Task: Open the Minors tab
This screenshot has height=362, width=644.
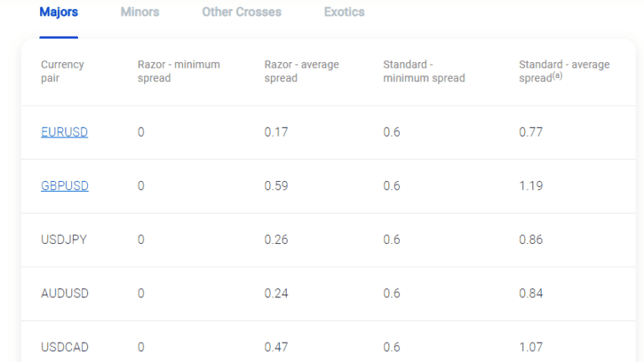Action: (x=140, y=13)
